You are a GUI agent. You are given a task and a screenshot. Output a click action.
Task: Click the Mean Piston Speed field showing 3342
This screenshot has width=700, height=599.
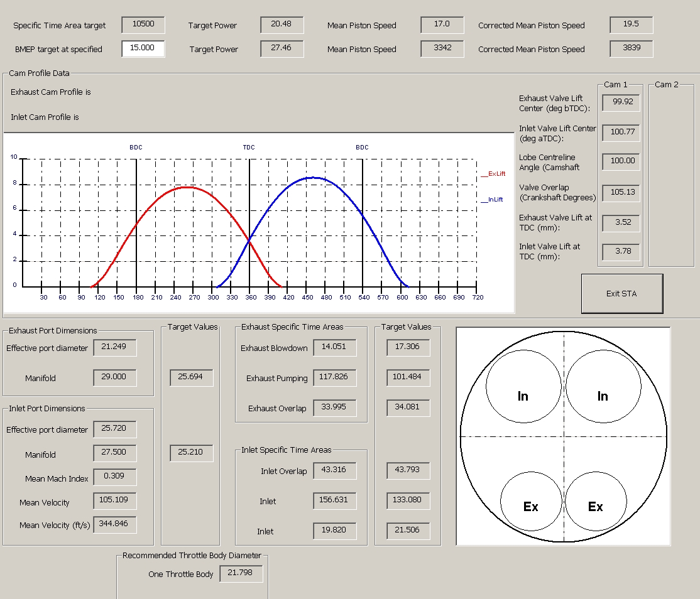click(x=442, y=48)
